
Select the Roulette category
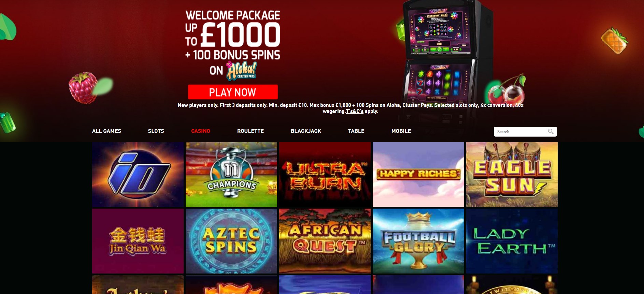(251, 131)
